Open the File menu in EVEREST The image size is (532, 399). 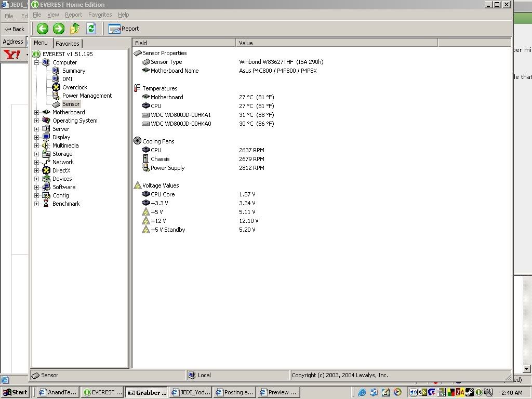37,15
